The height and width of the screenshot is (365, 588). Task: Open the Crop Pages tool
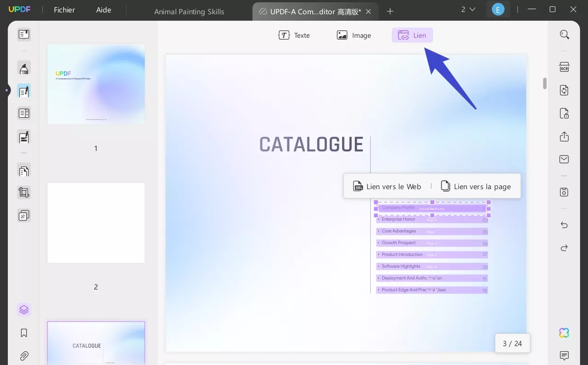click(x=24, y=192)
